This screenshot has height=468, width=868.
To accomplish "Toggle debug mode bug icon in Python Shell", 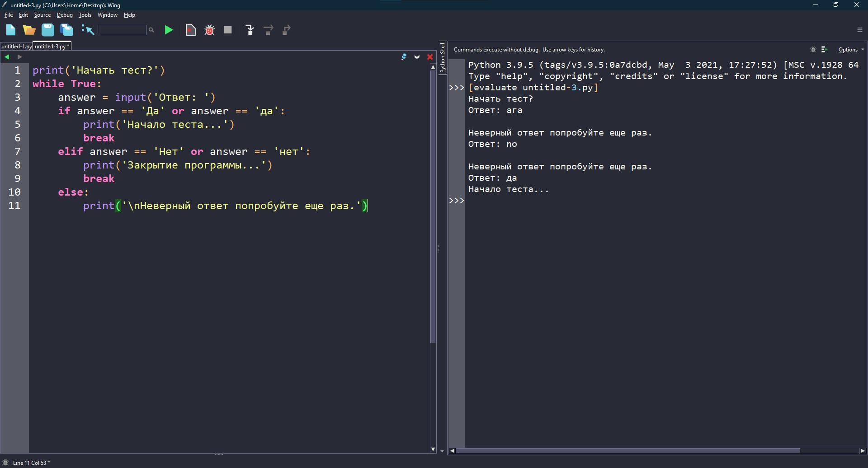I will [813, 50].
